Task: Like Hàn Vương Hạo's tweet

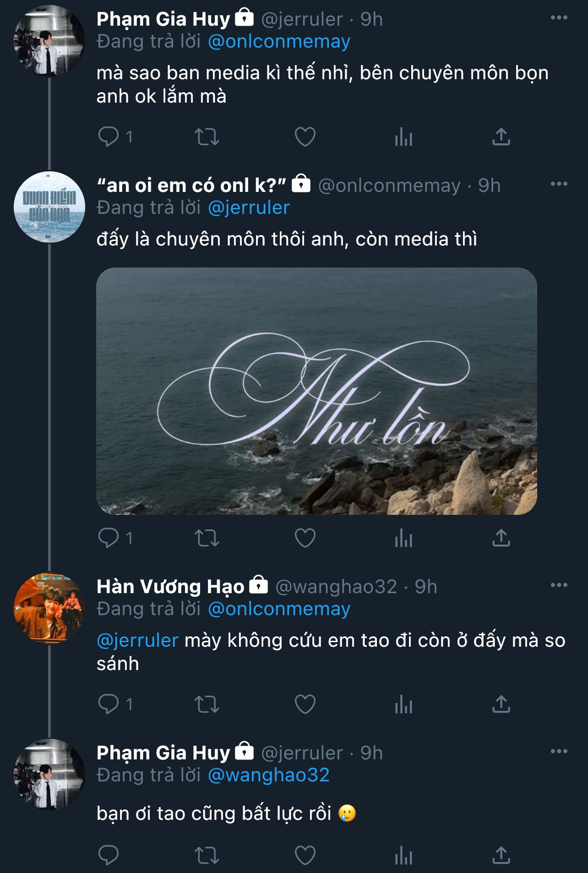Action: [x=305, y=704]
